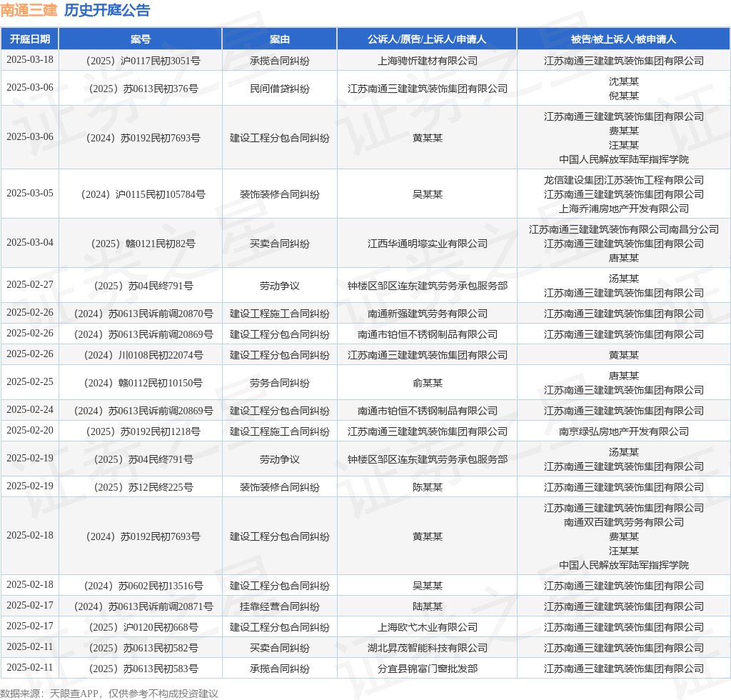The image size is (731, 700).
Task: Click the 历史开庭公告 heading
Action: click(107, 10)
